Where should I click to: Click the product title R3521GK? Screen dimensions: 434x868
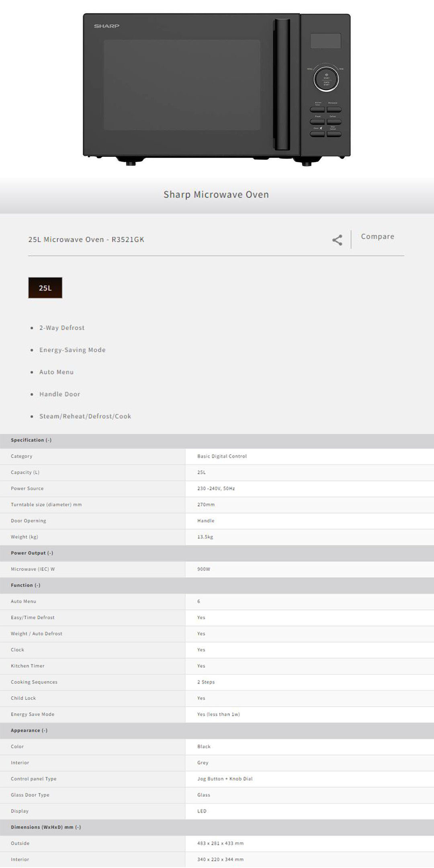(86, 240)
